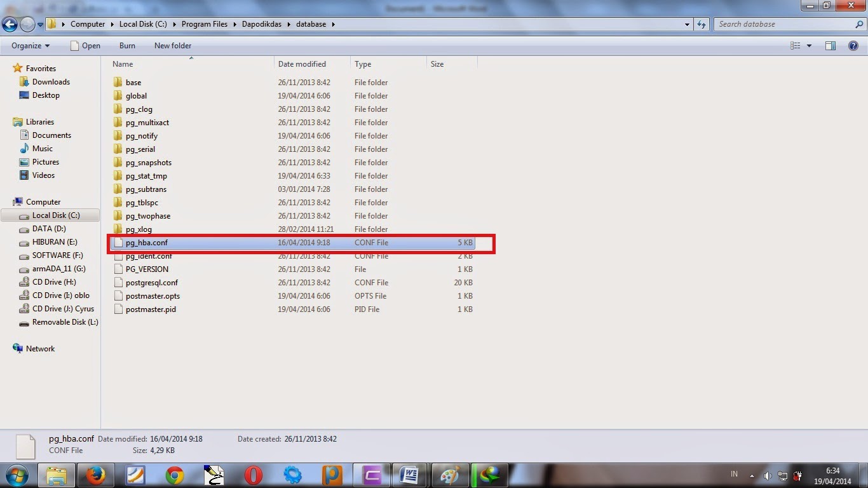Click the Open toolbar button

pos(85,46)
